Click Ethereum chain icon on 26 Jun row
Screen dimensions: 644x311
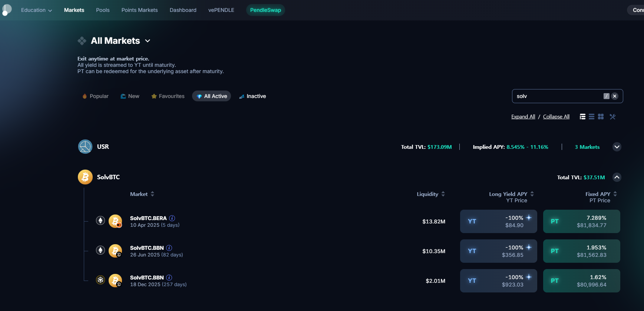pyautogui.click(x=100, y=250)
